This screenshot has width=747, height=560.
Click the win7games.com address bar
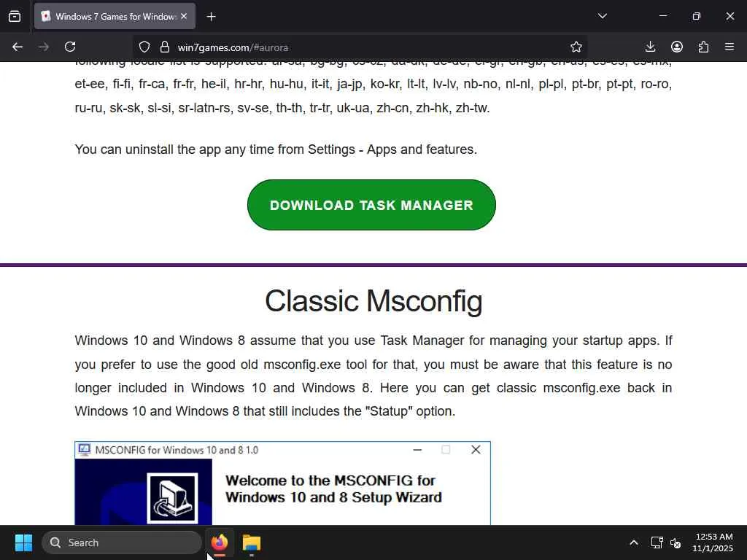[362, 47]
